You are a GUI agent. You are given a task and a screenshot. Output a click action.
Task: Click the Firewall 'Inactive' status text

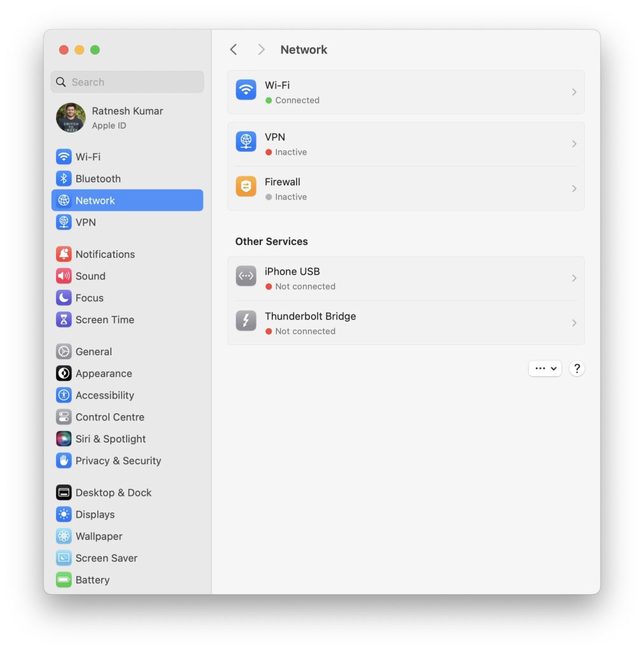[291, 197]
